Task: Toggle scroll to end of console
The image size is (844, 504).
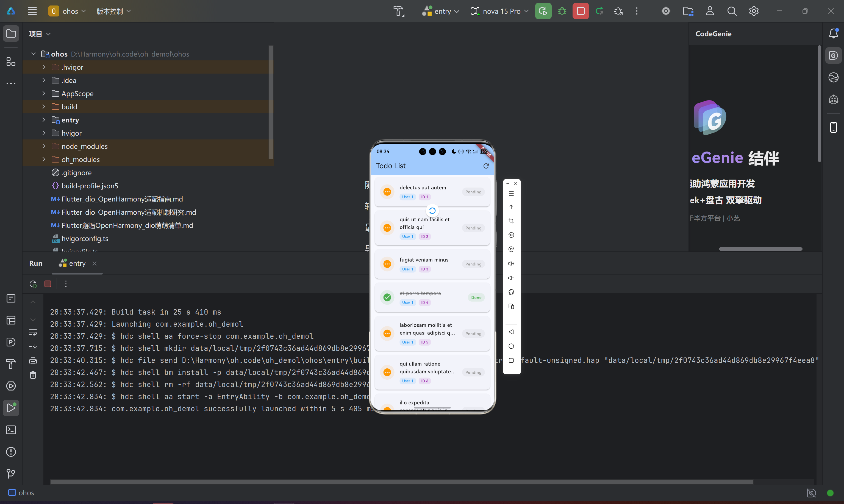Action: pyautogui.click(x=33, y=346)
